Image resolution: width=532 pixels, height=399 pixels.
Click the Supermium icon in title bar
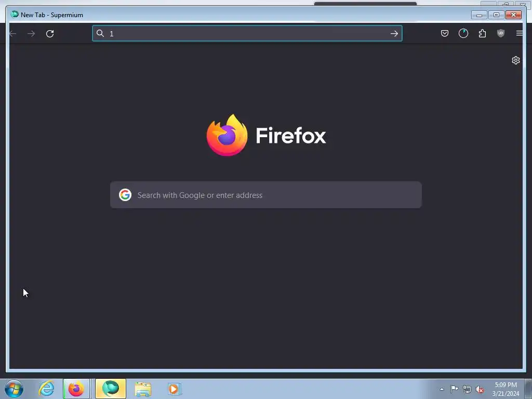pos(15,14)
